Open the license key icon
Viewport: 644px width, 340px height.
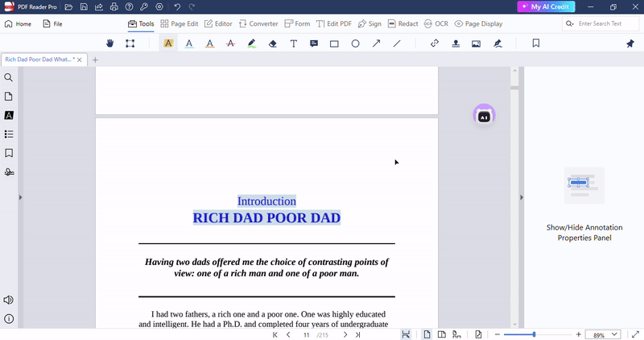[144, 6]
